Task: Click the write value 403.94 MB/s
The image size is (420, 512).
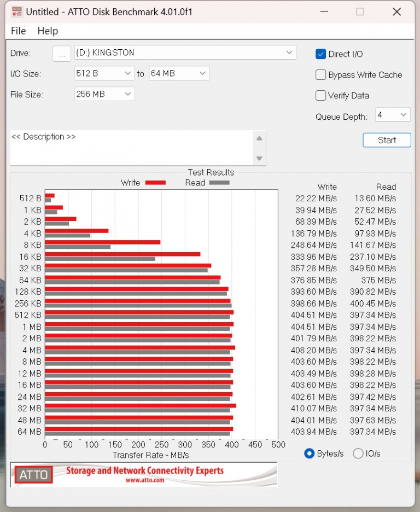Action: coord(313,432)
